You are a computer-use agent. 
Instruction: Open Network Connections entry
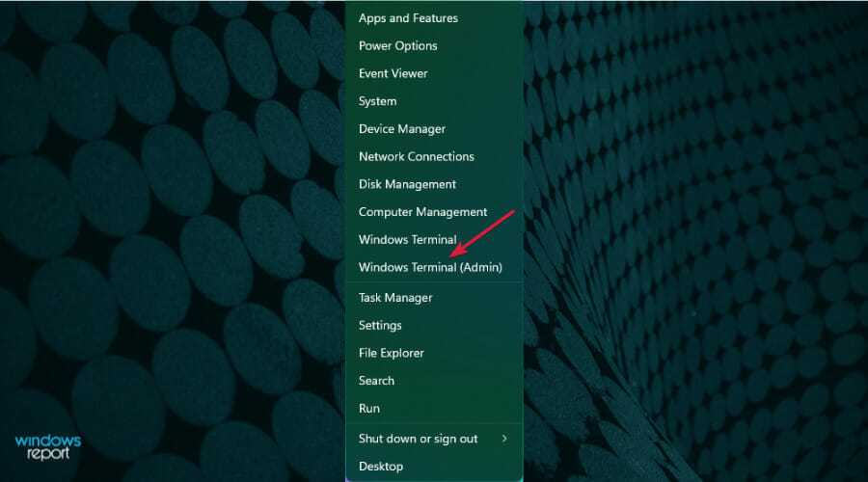[x=416, y=156]
